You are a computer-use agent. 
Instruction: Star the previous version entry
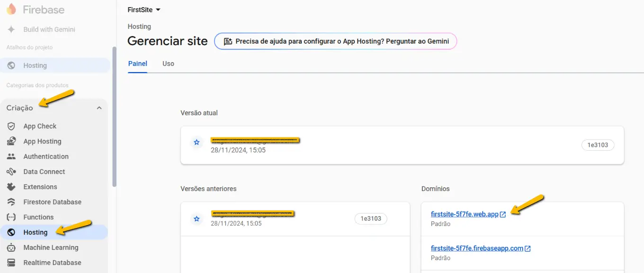click(x=197, y=218)
